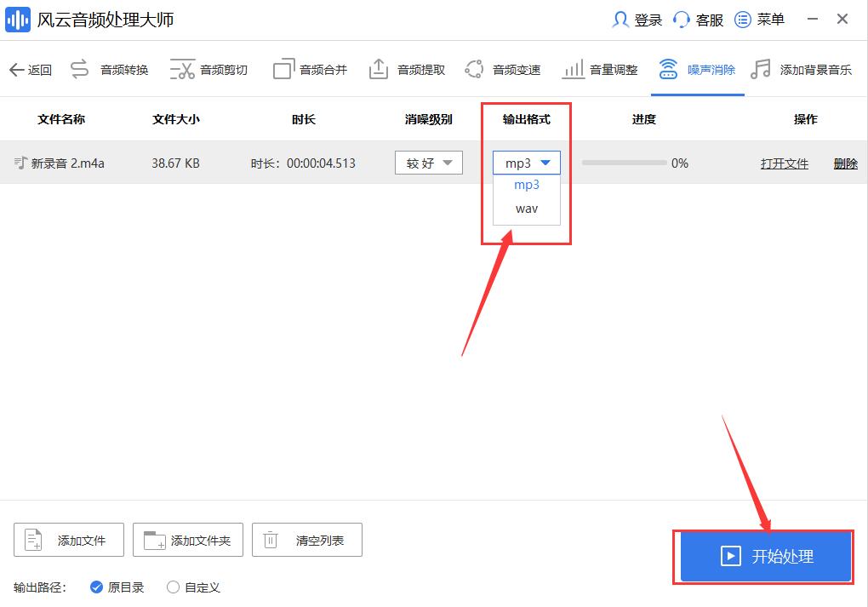Switch to 音频变速 tab label

(x=517, y=70)
